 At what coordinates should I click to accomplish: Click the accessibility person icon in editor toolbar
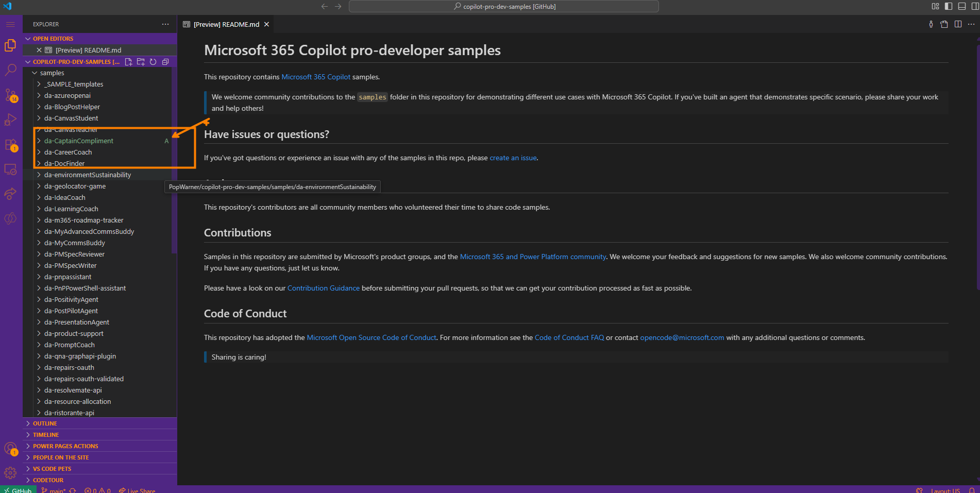point(931,24)
